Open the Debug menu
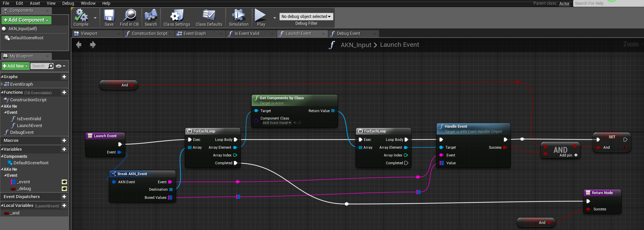Viewport: 644px width, 230px height. tap(68, 3)
